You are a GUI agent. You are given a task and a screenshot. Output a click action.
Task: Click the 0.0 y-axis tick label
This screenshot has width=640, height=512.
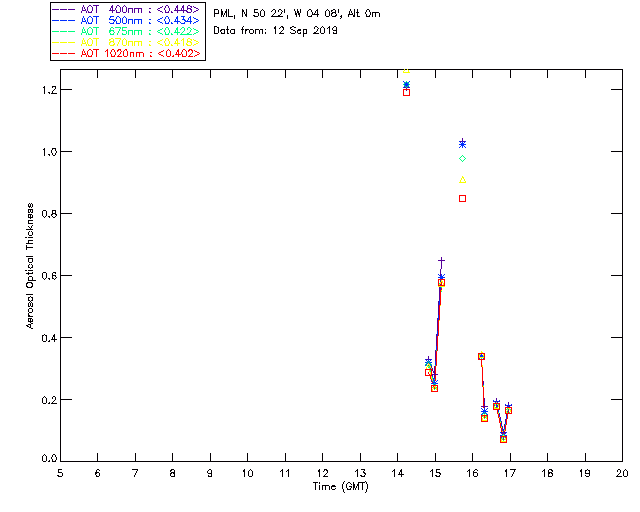coord(49,459)
